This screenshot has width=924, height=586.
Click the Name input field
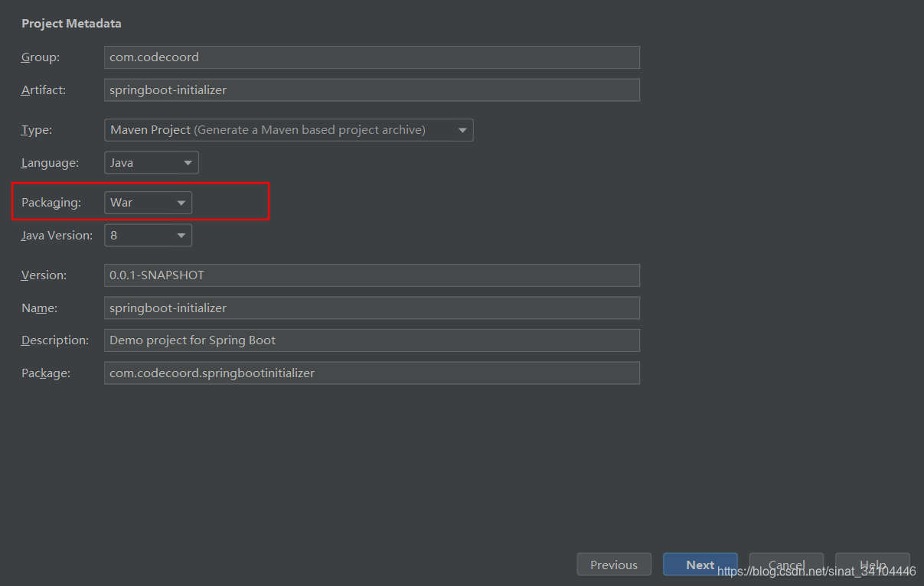[x=371, y=308]
